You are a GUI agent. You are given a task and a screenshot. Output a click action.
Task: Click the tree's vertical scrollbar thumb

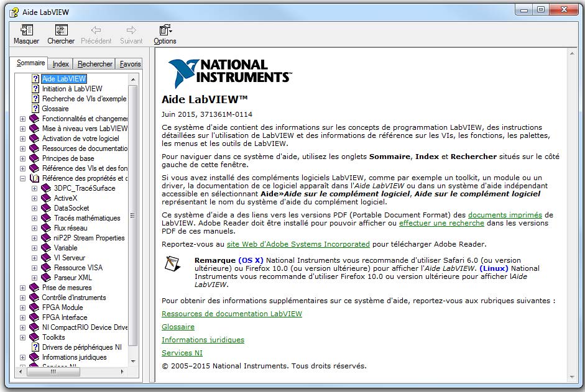pyautogui.click(x=133, y=215)
